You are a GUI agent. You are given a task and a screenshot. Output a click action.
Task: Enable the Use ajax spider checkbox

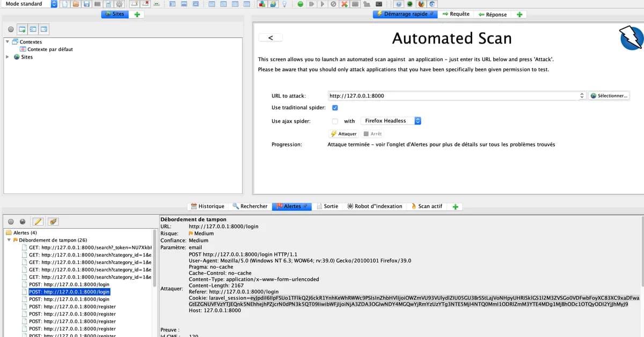pos(335,121)
